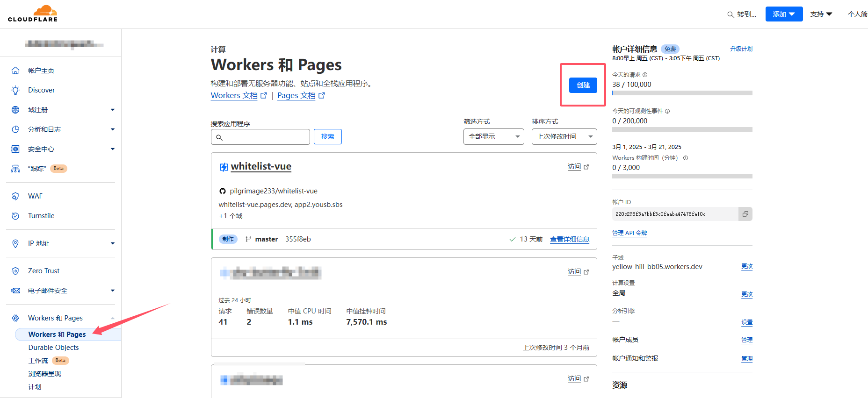Click the 搜索 button
Screen dimensions: 868x398
click(x=328, y=136)
